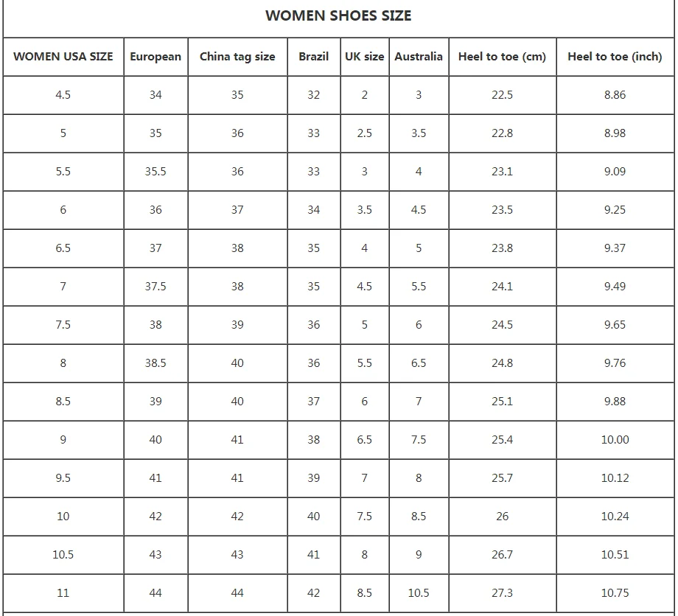Select the 10.00 inch cell
This screenshot has width=678, height=616.
pyautogui.click(x=615, y=440)
